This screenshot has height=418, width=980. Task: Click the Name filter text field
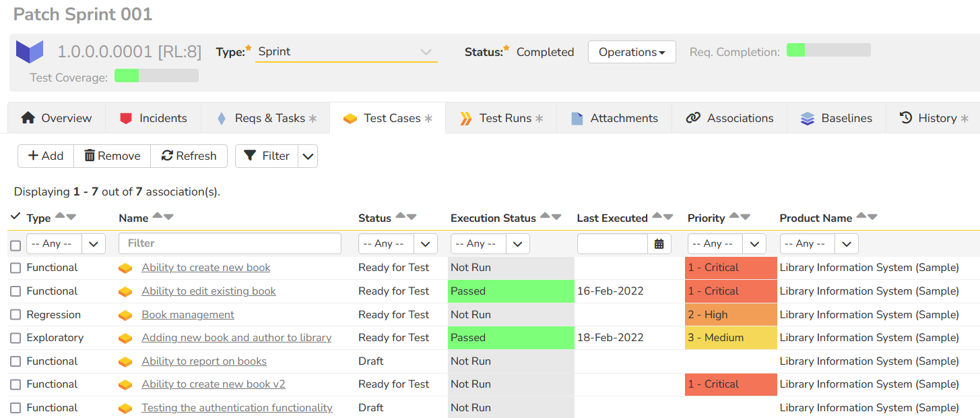tap(230, 243)
